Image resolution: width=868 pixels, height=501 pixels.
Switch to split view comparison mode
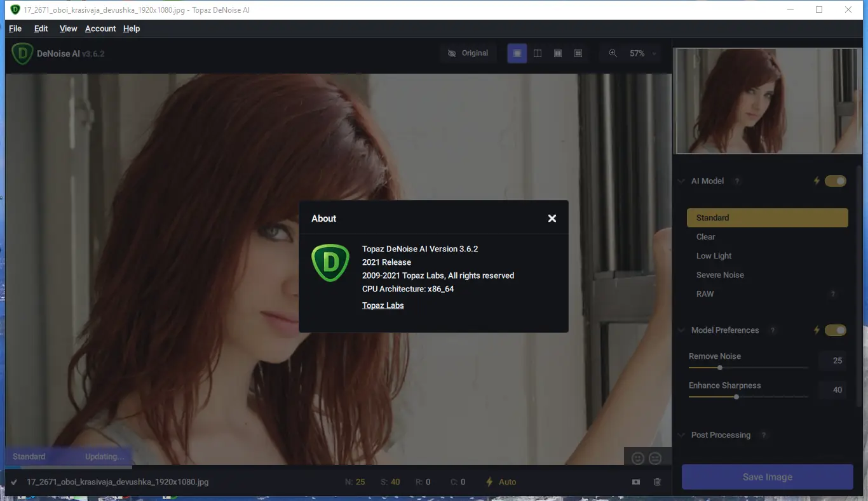click(x=537, y=53)
